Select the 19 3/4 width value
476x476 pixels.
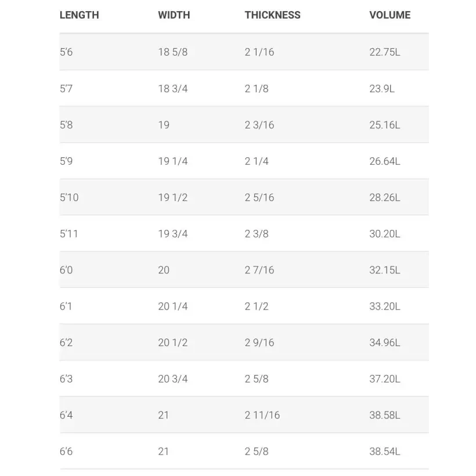pyautogui.click(x=172, y=234)
